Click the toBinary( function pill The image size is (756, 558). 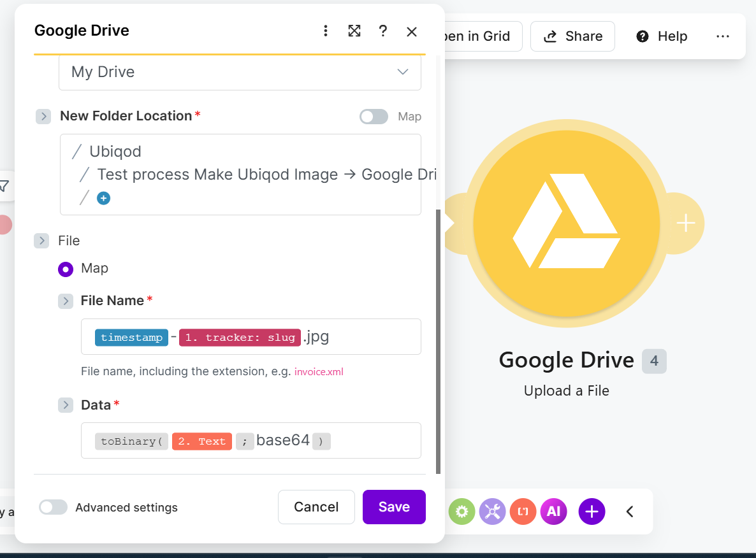coord(131,441)
